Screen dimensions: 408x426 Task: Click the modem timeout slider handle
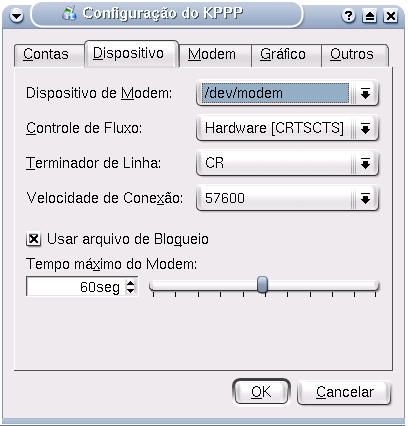(262, 285)
